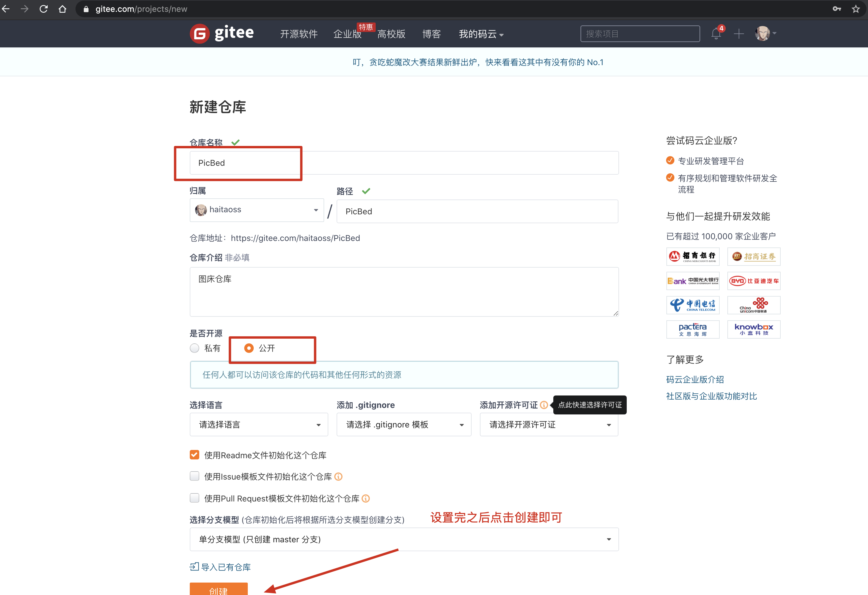Open the notifications bell icon
Viewport: 868px width, 595px height.
tap(716, 34)
